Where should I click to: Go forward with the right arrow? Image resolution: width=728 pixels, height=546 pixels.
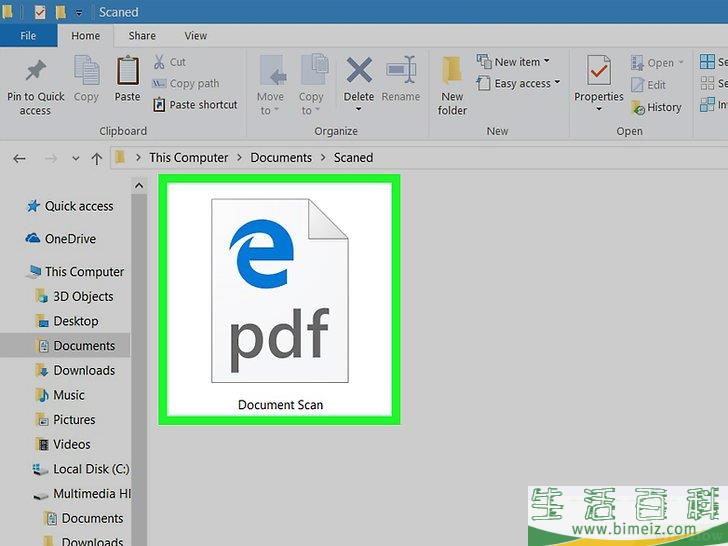51,159
